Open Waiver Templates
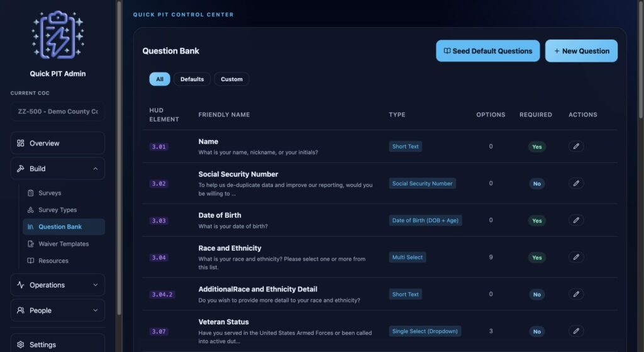Image resolution: width=644 pixels, height=352 pixels. click(x=64, y=244)
